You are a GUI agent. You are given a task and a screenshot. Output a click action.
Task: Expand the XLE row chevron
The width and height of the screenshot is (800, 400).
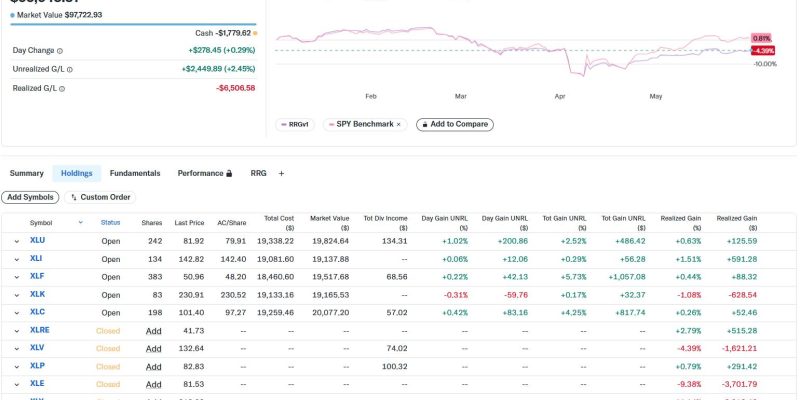point(16,385)
